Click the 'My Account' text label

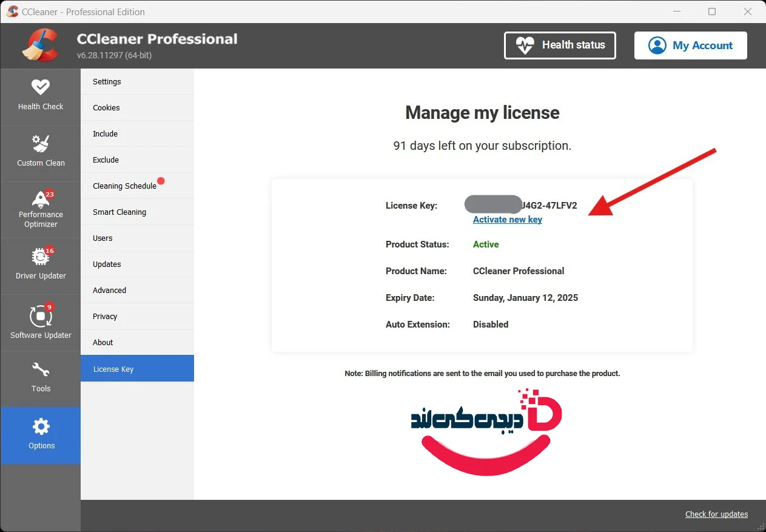(702, 45)
